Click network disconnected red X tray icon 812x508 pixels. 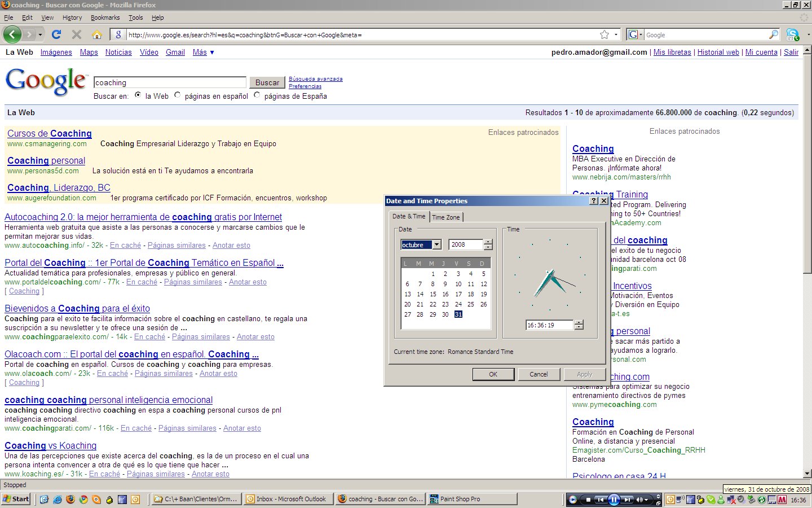pyautogui.click(x=731, y=500)
